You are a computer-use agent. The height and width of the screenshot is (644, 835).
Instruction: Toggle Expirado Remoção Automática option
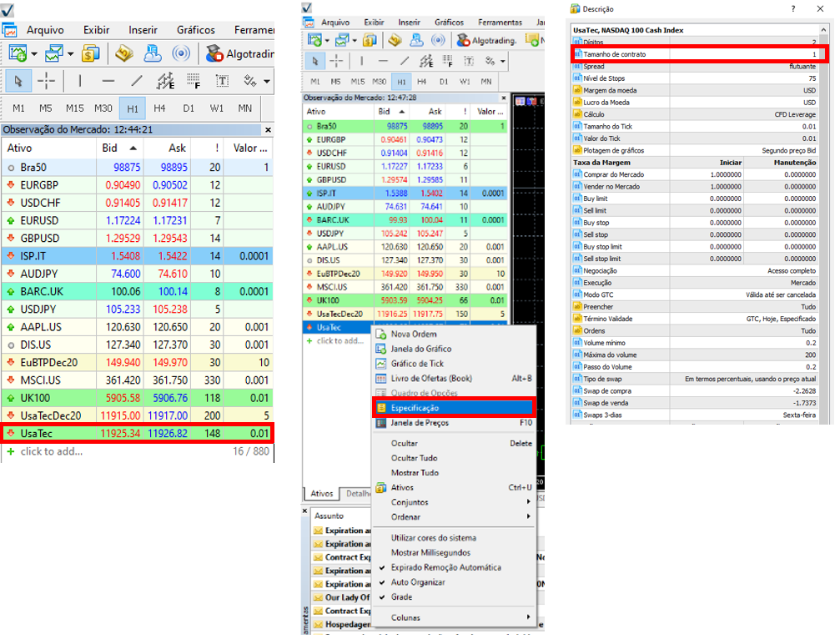445,567
